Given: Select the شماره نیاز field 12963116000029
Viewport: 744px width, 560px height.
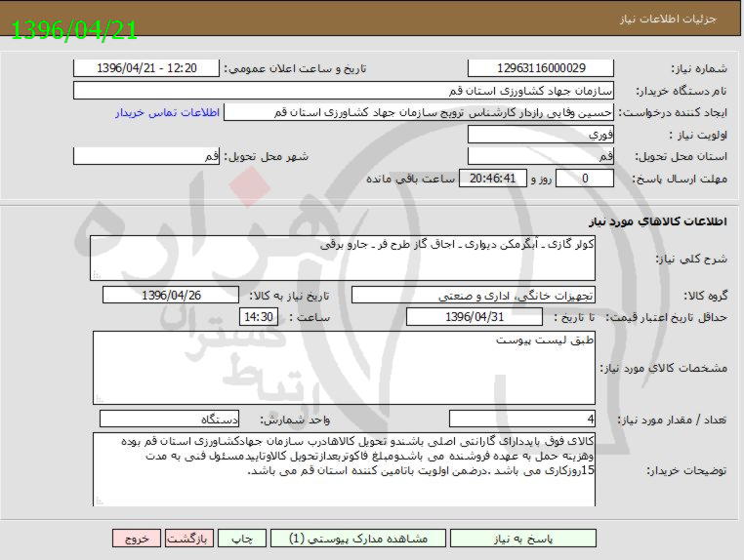Looking at the screenshot, I should pos(541,68).
